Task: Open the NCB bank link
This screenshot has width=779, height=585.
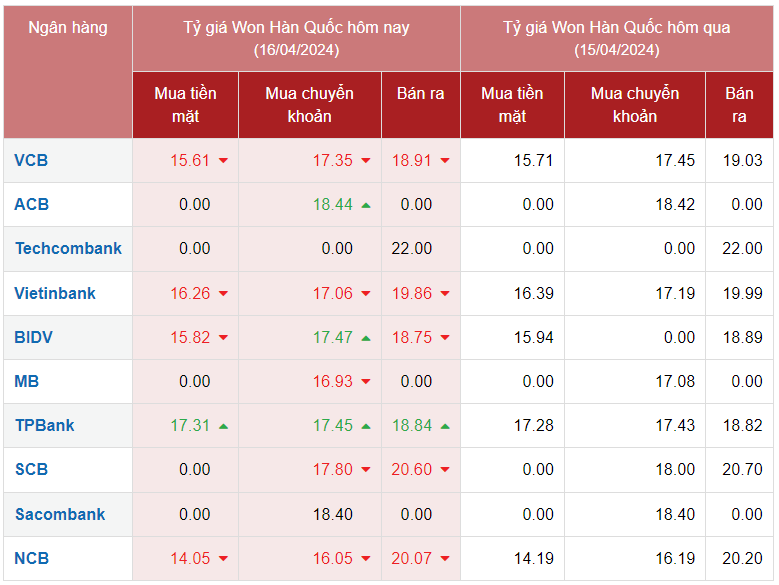Action: (x=31, y=558)
